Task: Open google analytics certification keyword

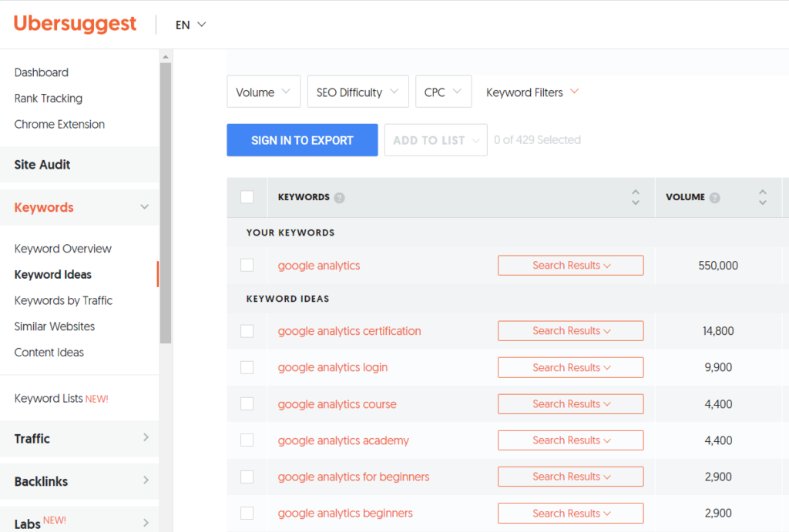Action: pyautogui.click(x=349, y=331)
